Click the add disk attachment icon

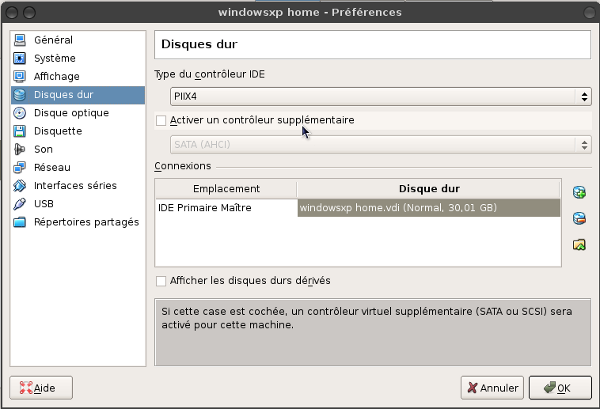coord(578,192)
